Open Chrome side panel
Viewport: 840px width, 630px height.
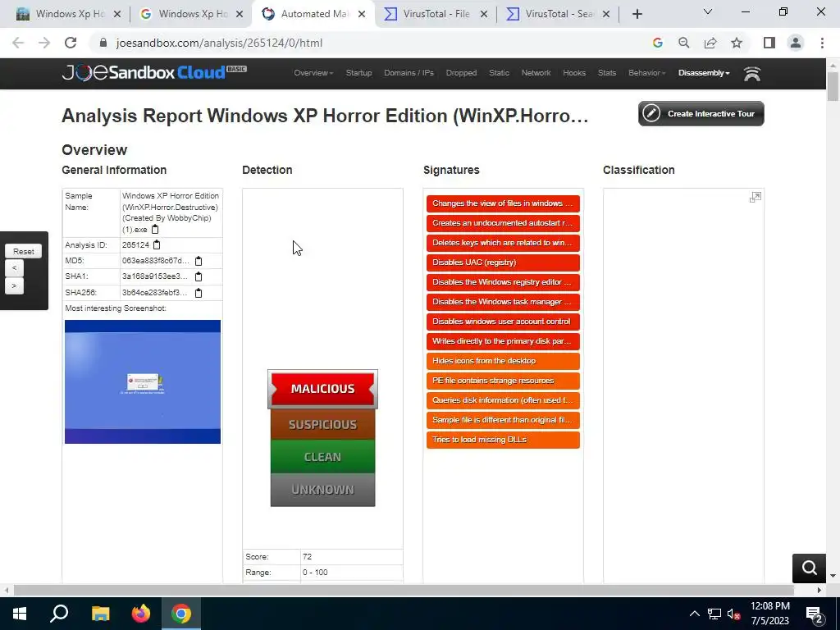(769, 43)
